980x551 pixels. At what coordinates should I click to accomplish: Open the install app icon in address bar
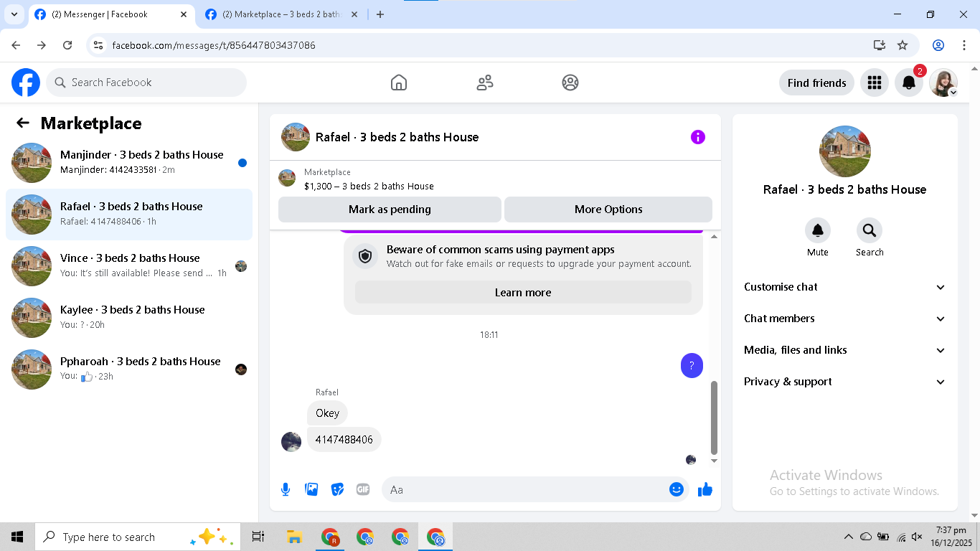(x=880, y=45)
